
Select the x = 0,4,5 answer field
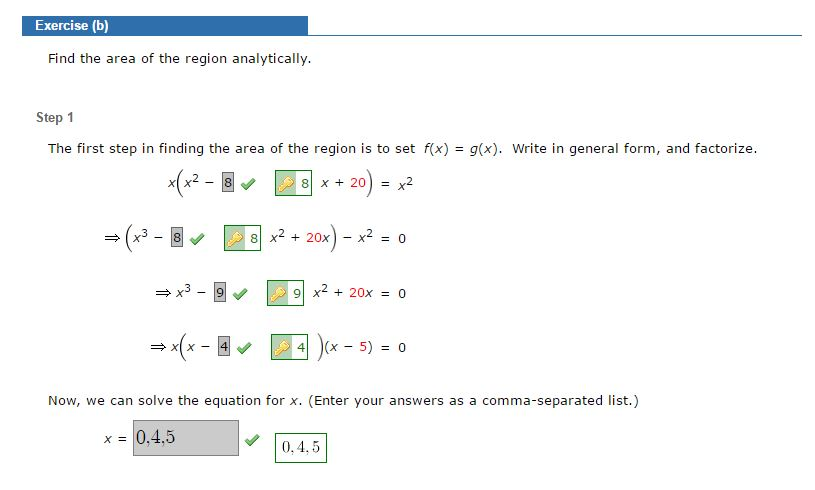(x=186, y=438)
